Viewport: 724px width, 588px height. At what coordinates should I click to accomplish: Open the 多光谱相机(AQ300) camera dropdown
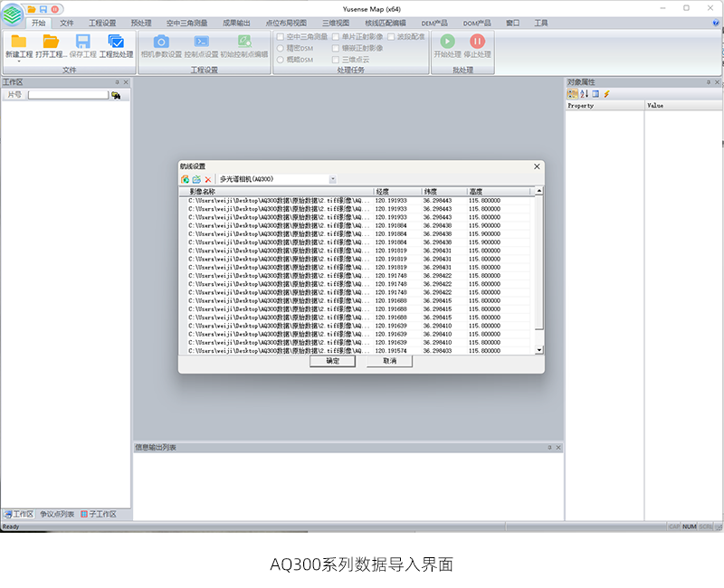coord(332,180)
